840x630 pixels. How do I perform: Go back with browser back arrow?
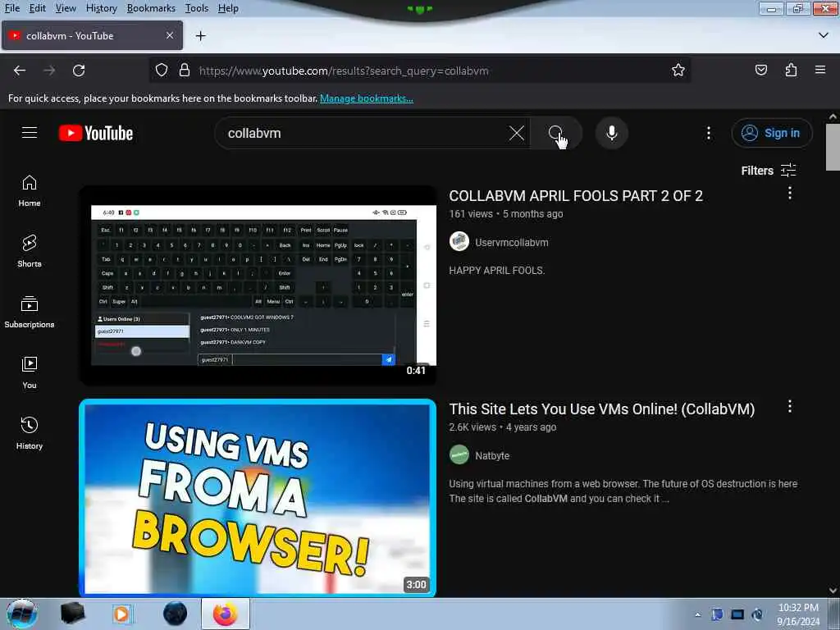pos(20,71)
